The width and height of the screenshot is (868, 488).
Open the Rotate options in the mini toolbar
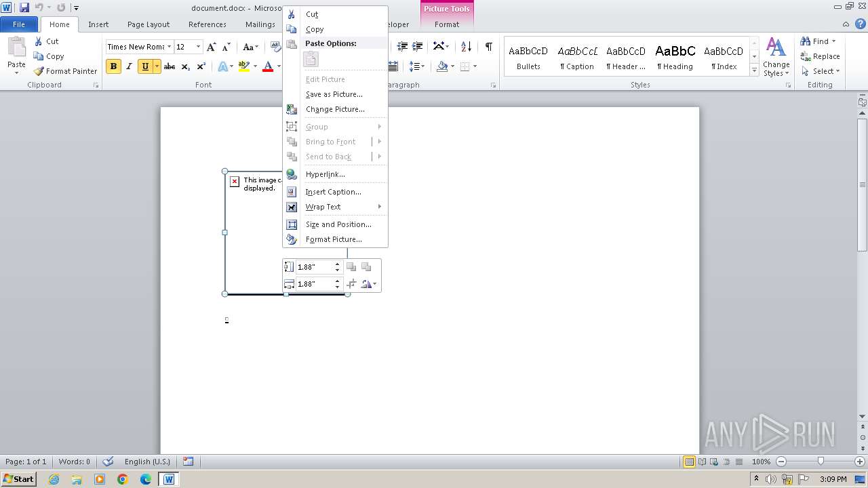tap(369, 284)
